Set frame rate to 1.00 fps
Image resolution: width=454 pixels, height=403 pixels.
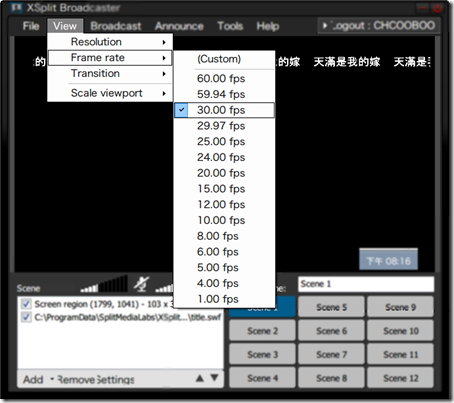click(224, 299)
